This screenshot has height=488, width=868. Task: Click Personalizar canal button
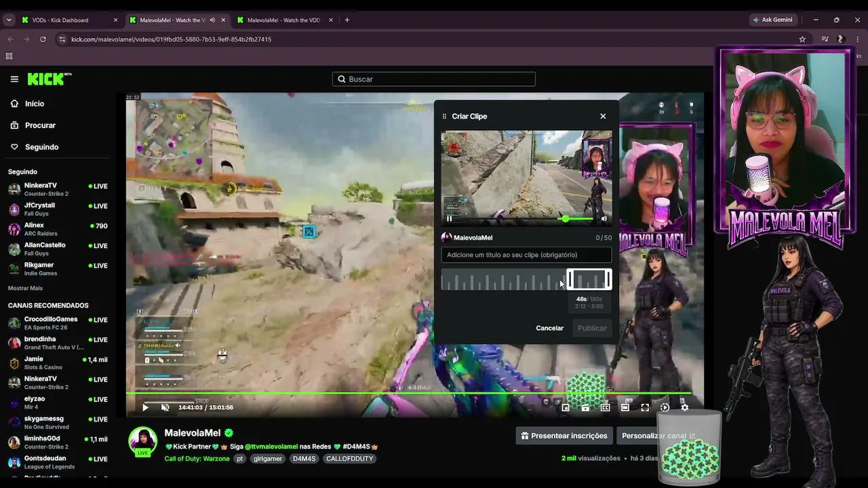658,436
